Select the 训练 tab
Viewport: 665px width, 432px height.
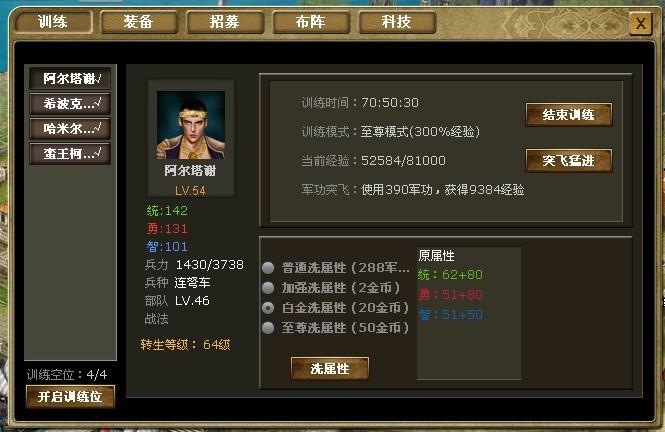[53, 22]
